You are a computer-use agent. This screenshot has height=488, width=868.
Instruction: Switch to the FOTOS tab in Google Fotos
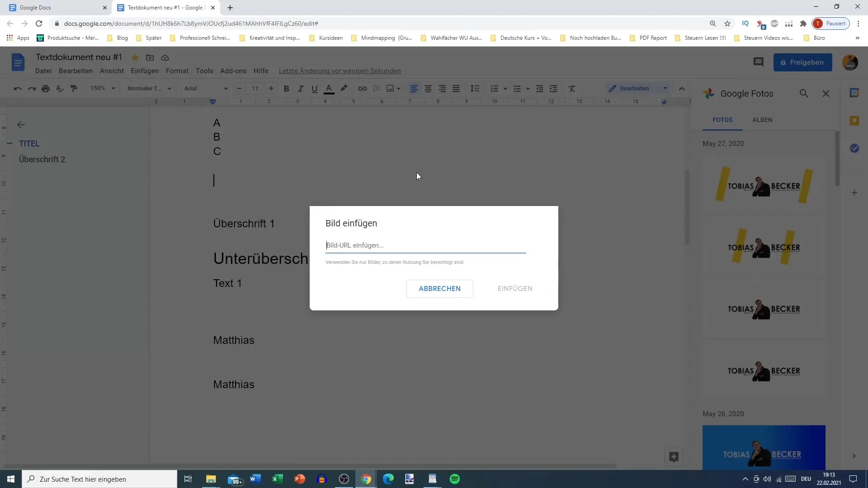click(x=722, y=120)
